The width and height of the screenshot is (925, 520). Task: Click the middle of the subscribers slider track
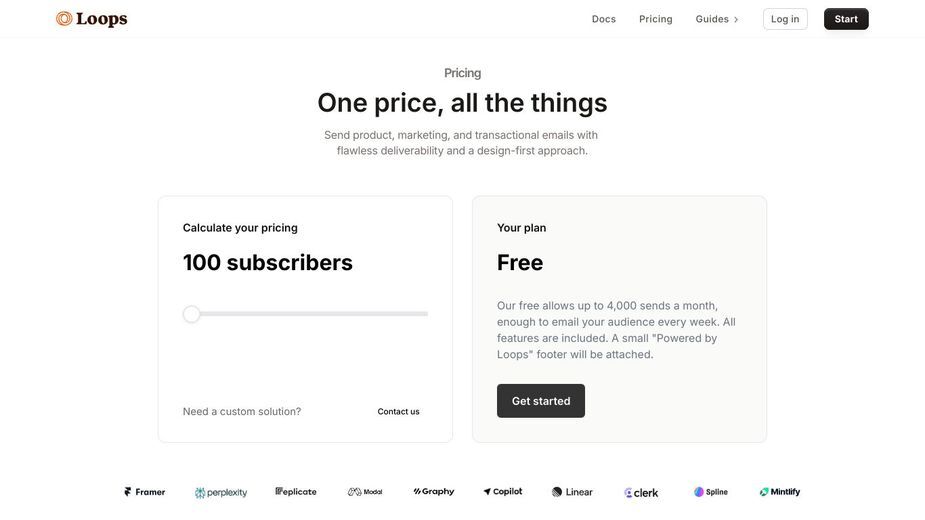tap(306, 314)
